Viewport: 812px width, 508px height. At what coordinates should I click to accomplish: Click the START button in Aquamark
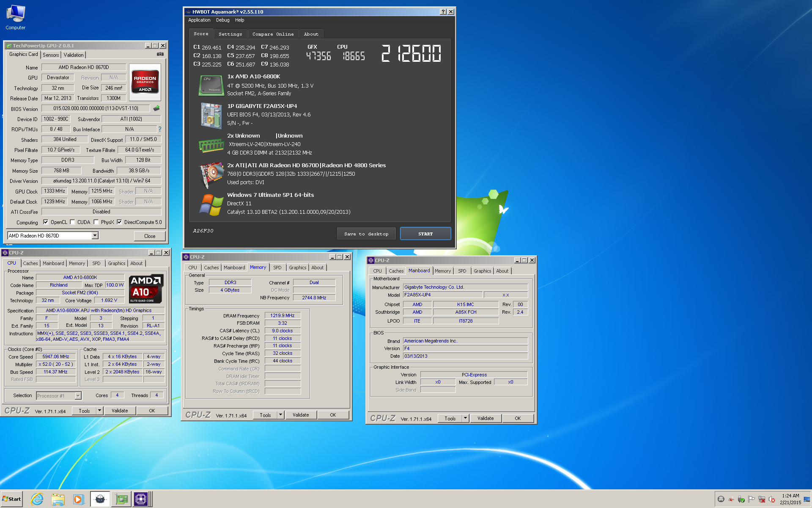click(x=425, y=234)
